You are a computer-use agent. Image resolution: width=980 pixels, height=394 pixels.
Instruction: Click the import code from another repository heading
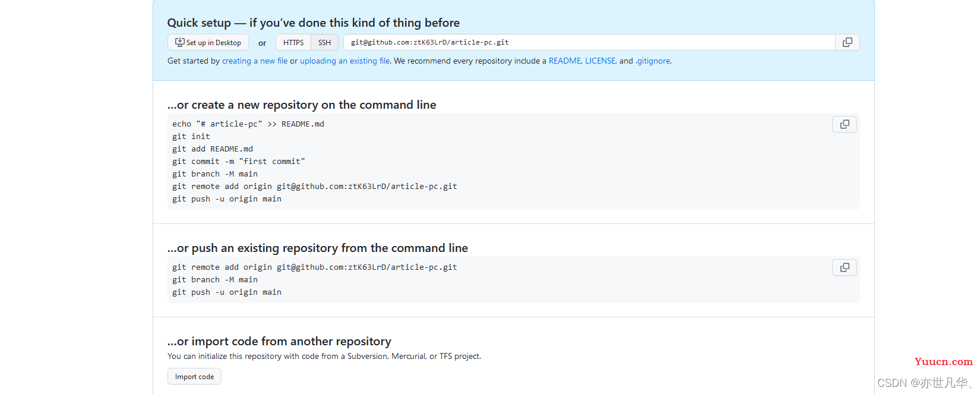click(x=279, y=341)
